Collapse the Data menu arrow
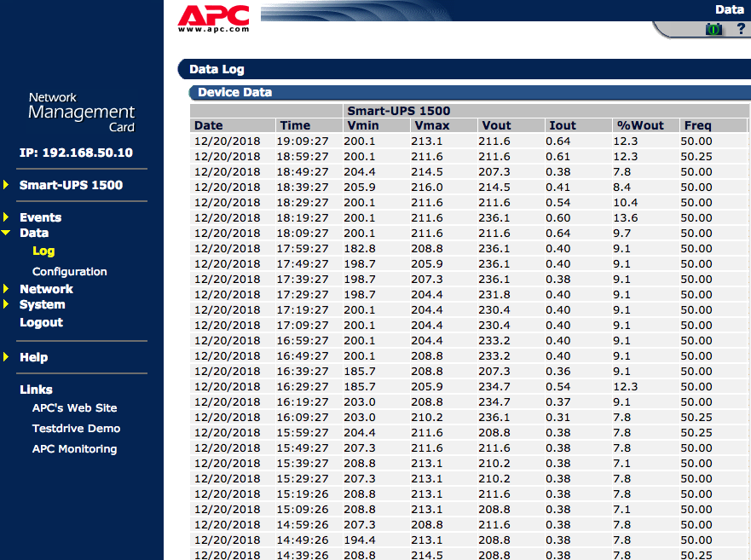The height and width of the screenshot is (560, 751). pos(6,233)
